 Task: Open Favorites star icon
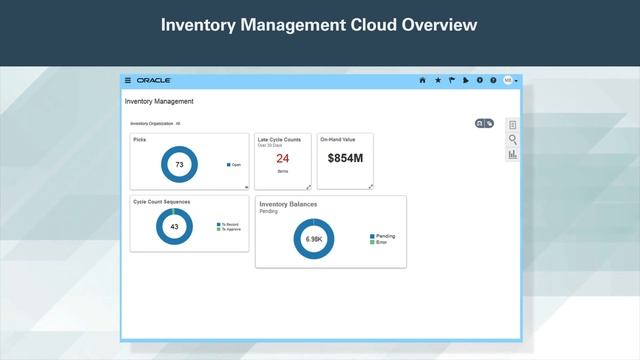click(x=438, y=80)
